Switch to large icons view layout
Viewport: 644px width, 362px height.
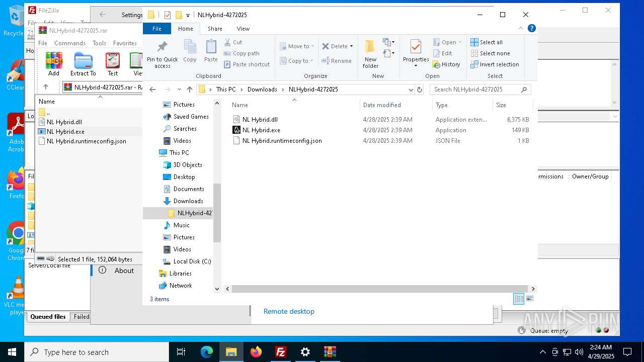tap(529, 299)
